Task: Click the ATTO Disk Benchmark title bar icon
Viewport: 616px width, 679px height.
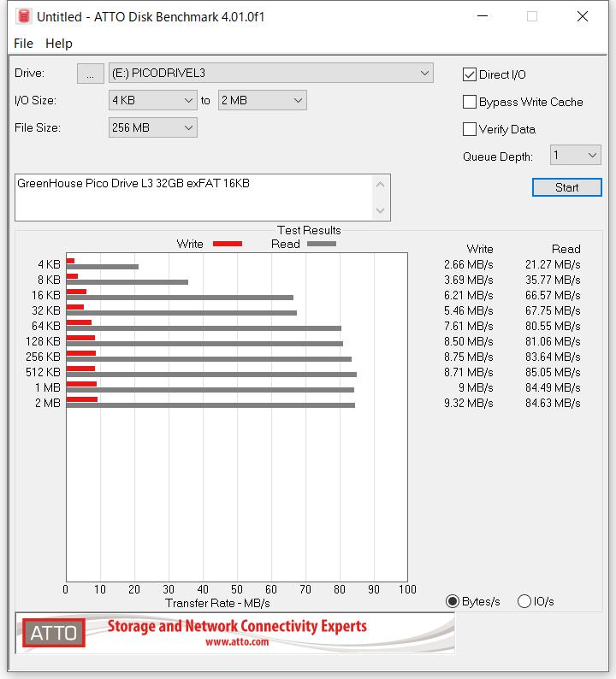Action: [24, 16]
